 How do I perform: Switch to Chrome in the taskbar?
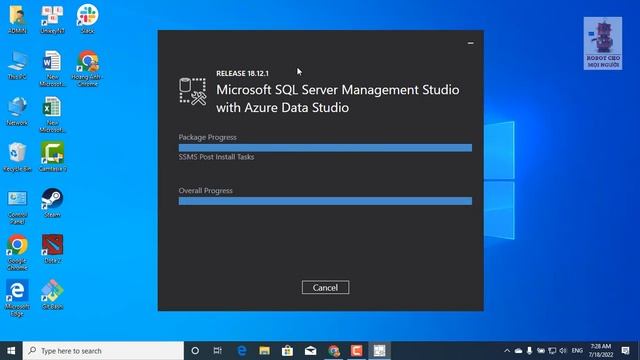click(x=334, y=351)
